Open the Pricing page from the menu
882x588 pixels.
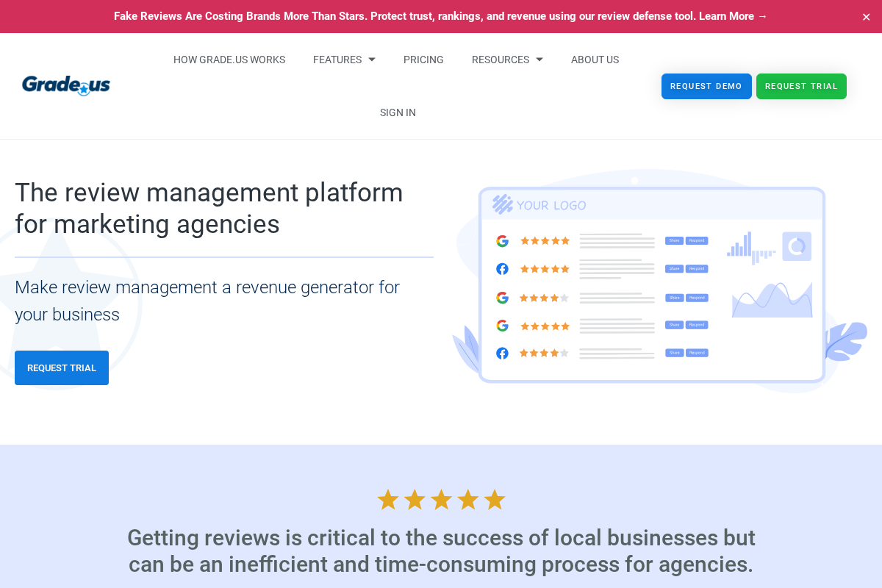click(423, 60)
